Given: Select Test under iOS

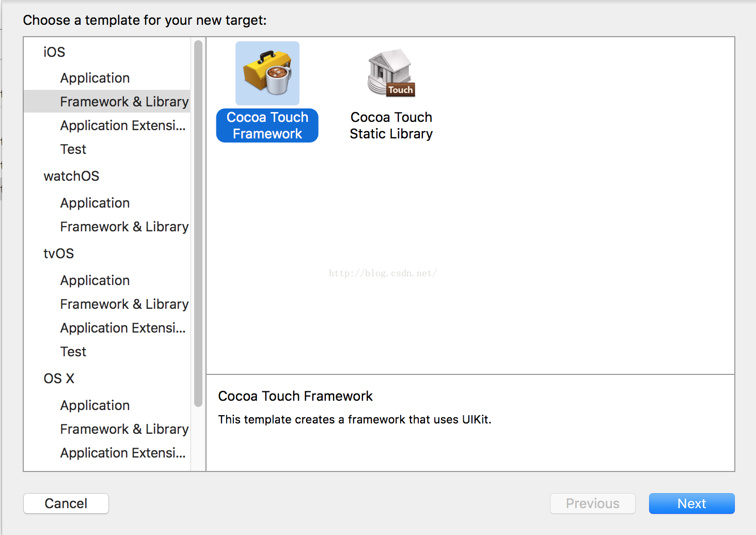Looking at the screenshot, I should (x=73, y=149).
